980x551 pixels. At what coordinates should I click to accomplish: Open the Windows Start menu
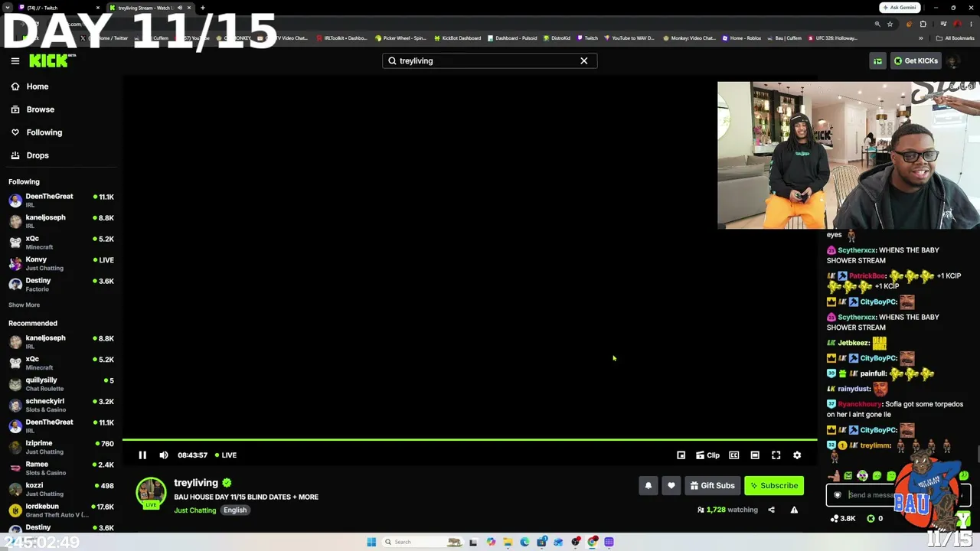pyautogui.click(x=371, y=542)
